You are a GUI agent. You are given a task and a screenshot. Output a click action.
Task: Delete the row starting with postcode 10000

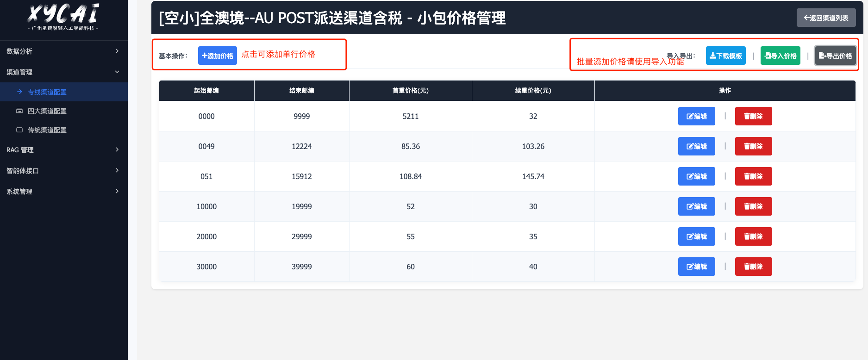pos(754,206)
